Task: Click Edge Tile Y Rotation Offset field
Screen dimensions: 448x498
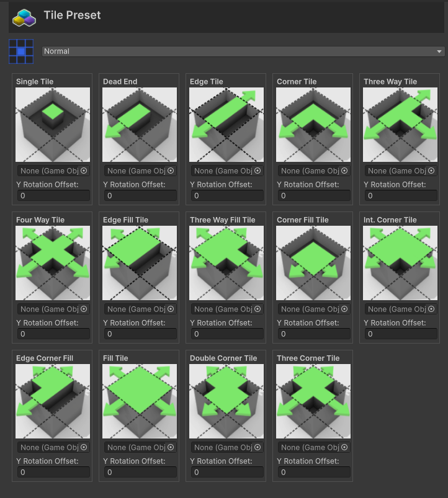Action: [227, 195]
